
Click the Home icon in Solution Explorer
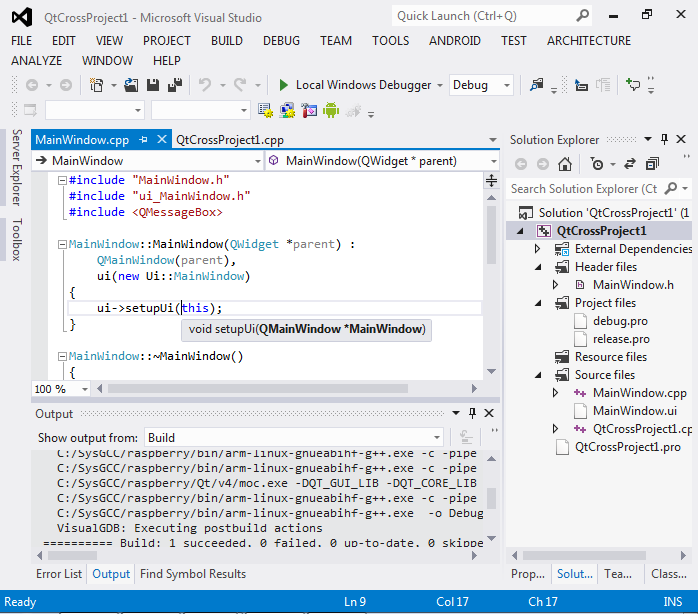pos(565,164)
